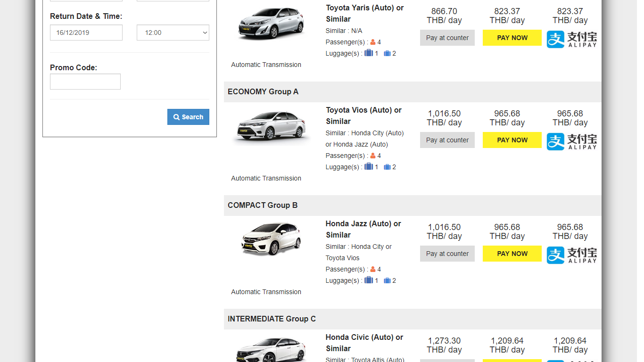Screen dimensions: 644x362
Task: Choose Pay at counter for Toyota Vios
Action: [447, 140]
